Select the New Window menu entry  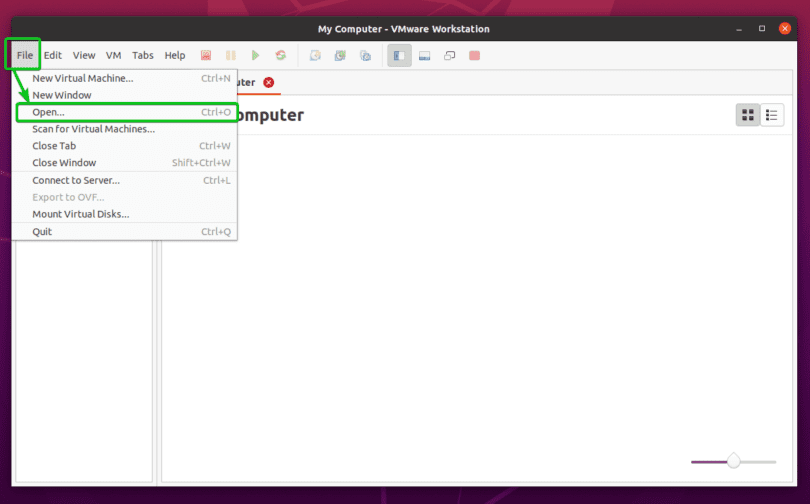(124, 95)
